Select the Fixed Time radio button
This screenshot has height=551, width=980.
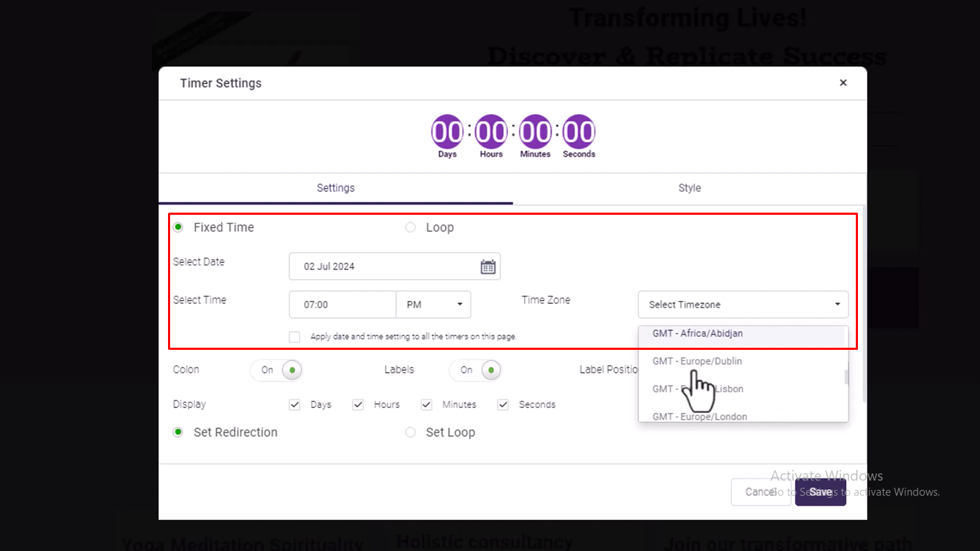point(178,227)
